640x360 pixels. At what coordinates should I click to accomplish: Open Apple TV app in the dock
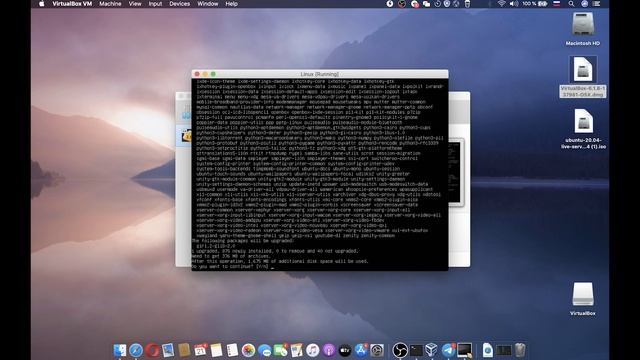[345, 350]
